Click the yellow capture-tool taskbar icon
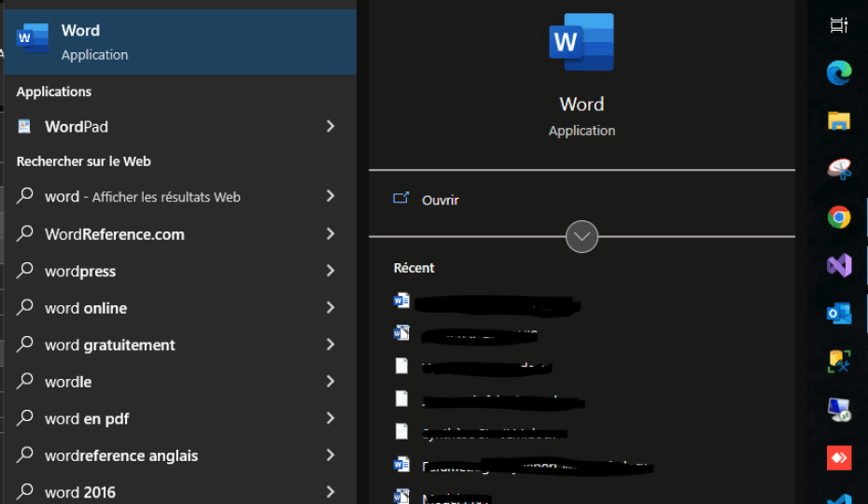 (839, 361)
